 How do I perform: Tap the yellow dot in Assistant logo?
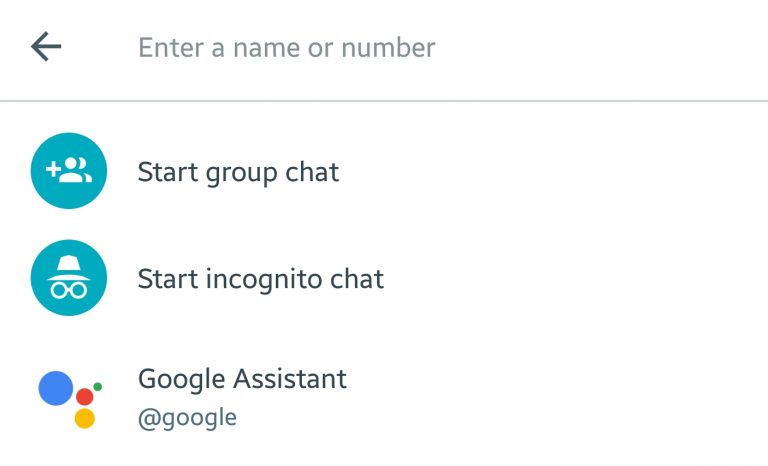85,419
